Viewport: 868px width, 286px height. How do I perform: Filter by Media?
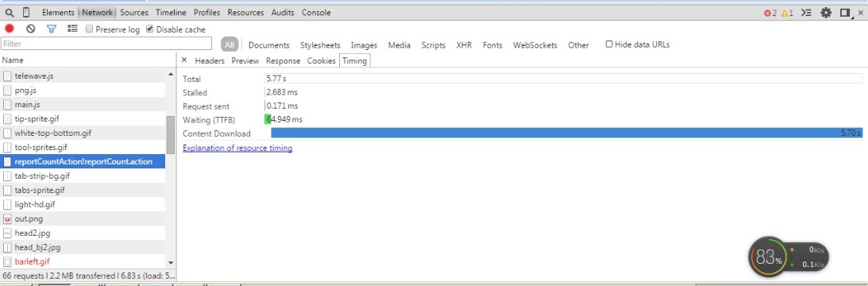(x=399, y=45)
